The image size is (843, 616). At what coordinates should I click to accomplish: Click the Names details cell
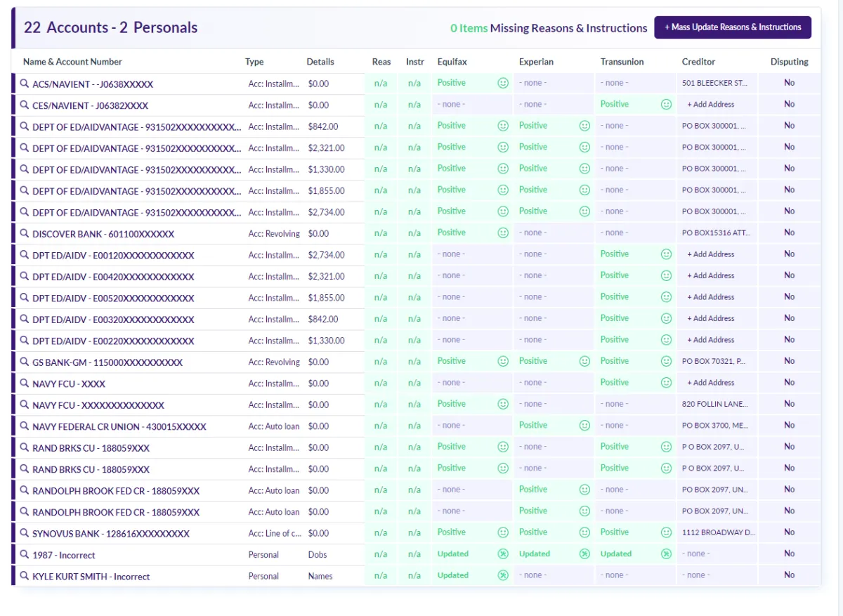pyautogui.click(x=320, y=576)
